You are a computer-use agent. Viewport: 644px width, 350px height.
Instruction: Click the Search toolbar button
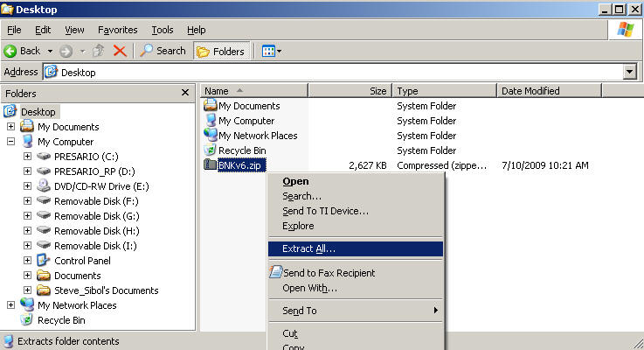pyautogui.click(x=163, y=51)
